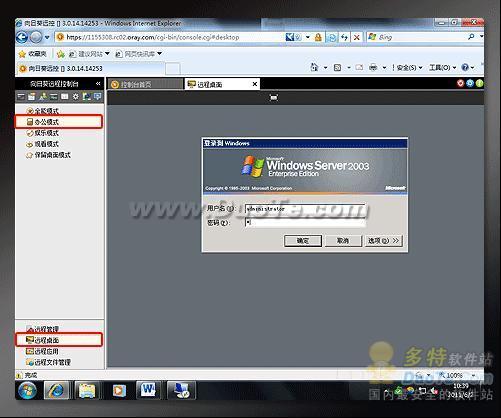Select 保留桌面模式 in sidebar

[x=48, y=155]
